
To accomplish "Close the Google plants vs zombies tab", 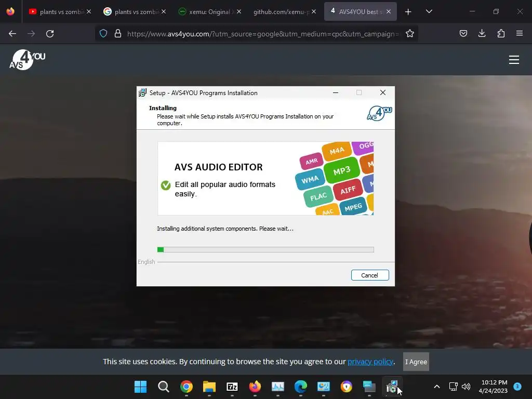I will pos(164,11).
